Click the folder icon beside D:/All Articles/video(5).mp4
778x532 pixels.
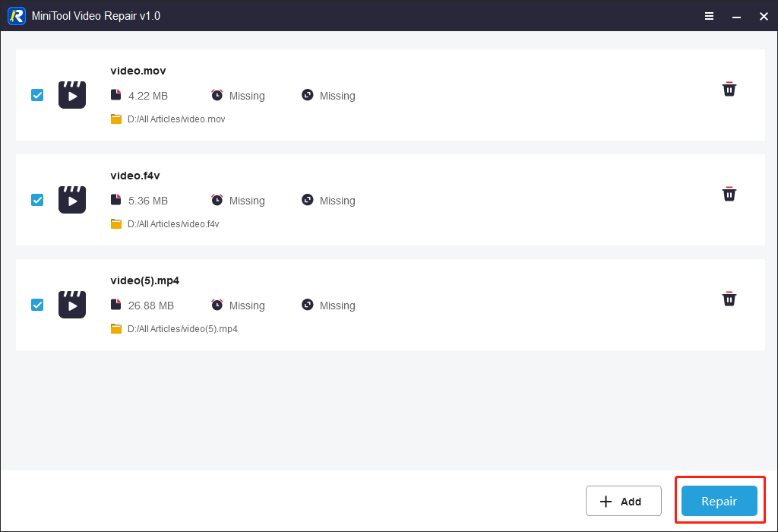[116, 328]
